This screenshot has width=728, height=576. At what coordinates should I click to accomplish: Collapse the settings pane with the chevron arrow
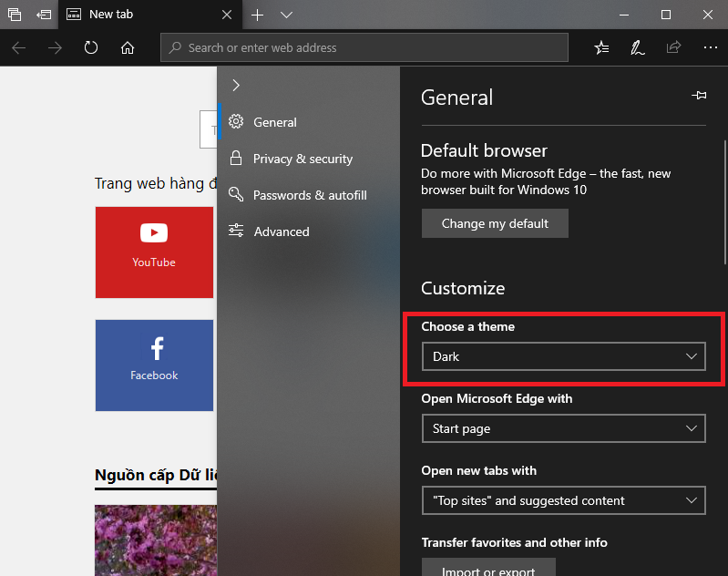236,85
